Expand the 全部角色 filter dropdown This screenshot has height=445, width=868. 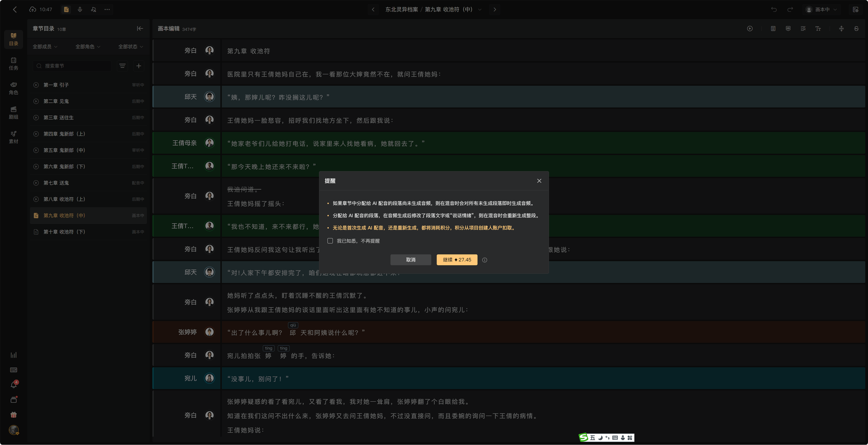point(88,47)
